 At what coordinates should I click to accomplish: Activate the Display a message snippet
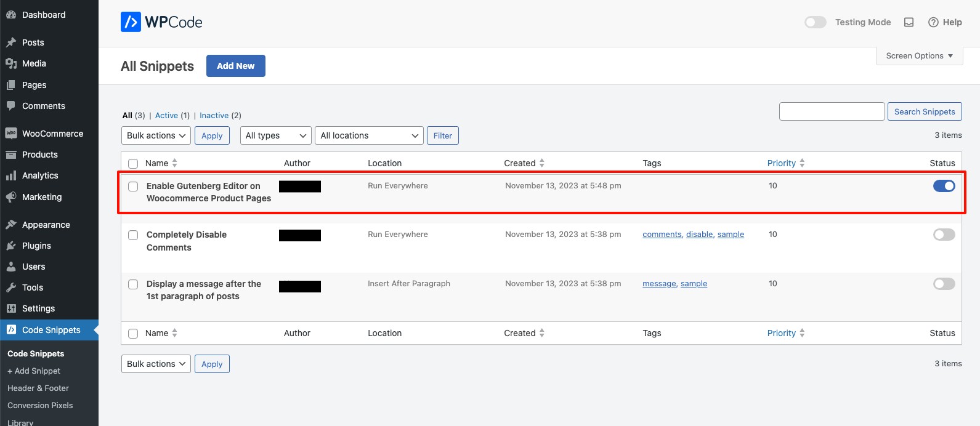[944, 284]
